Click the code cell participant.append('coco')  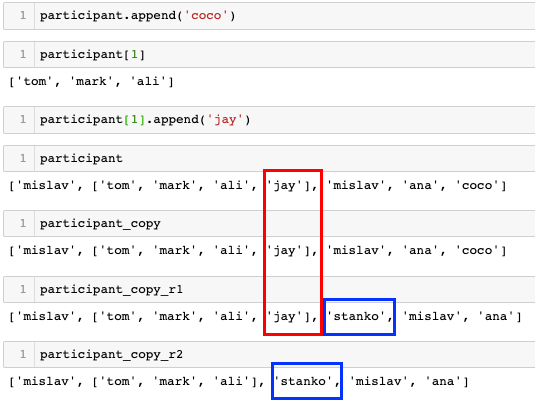click(269, 16)
